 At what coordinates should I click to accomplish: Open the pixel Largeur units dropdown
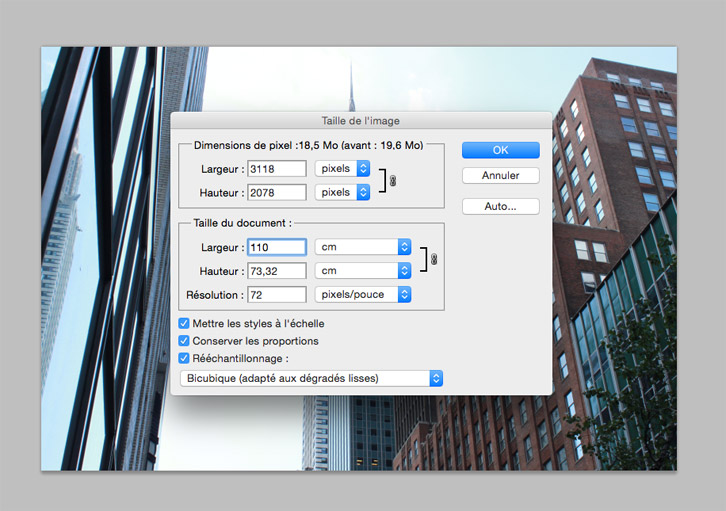coord(342,168)
